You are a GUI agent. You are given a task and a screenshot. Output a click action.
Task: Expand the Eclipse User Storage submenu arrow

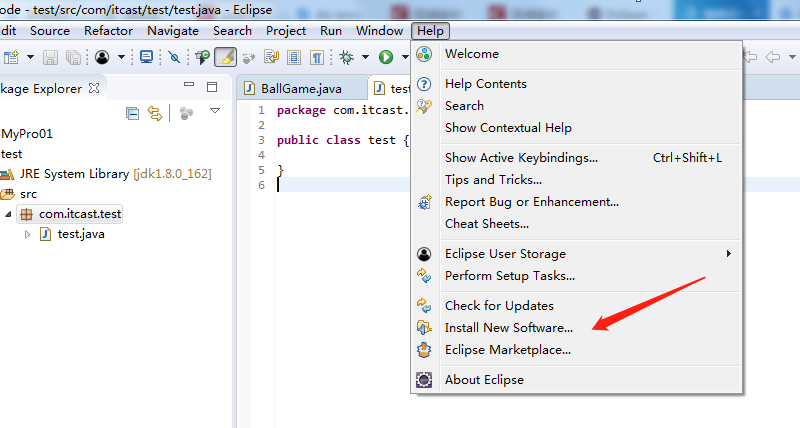coord(729,254)
